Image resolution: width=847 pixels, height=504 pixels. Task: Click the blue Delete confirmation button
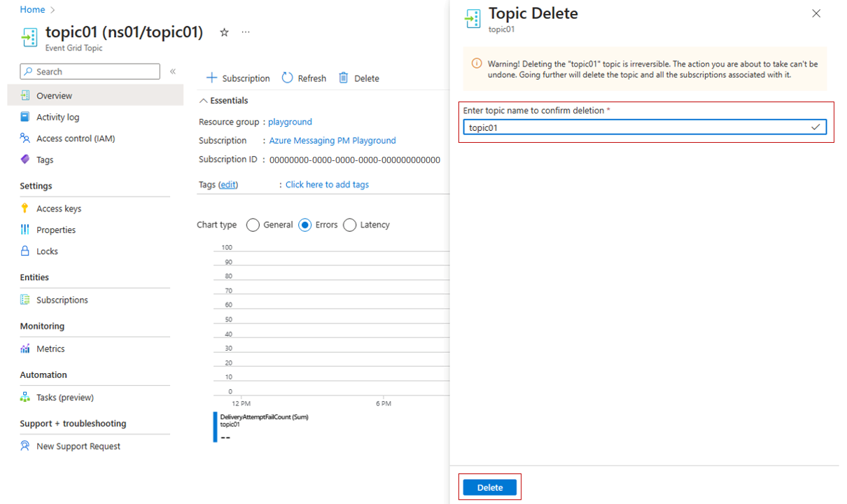click(x=490, y=487)
